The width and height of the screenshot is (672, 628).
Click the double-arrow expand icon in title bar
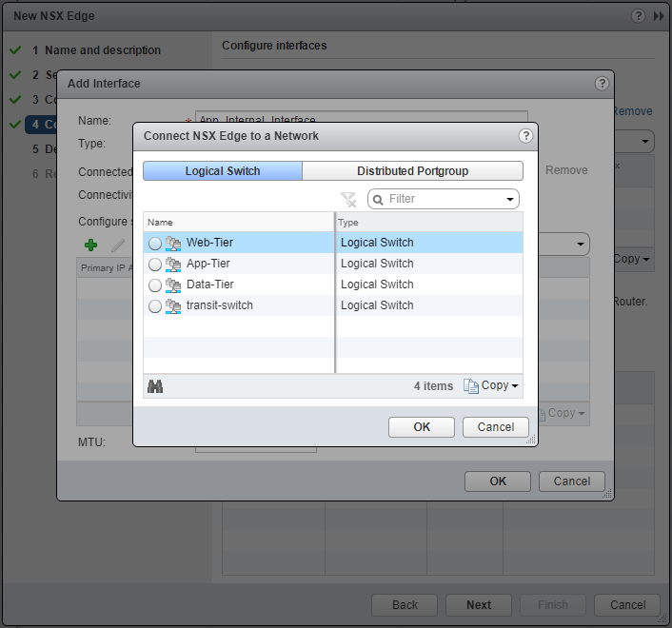pyautogui.click(x=659, y=16)
